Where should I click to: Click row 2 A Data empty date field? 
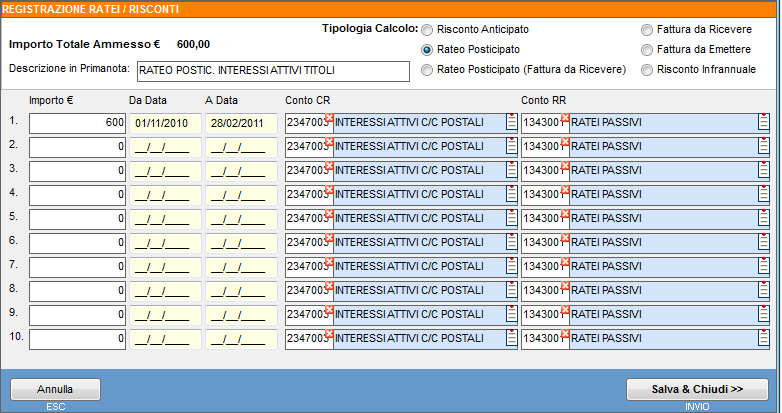[240, 147]
